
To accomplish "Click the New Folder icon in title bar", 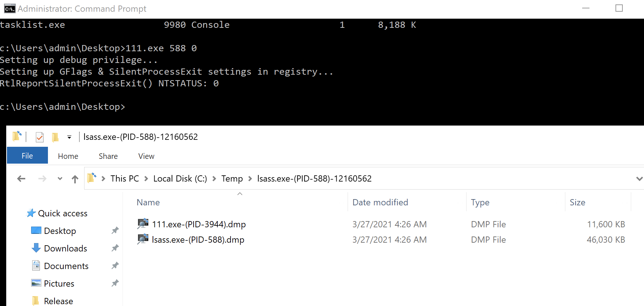I will [55, 137].
